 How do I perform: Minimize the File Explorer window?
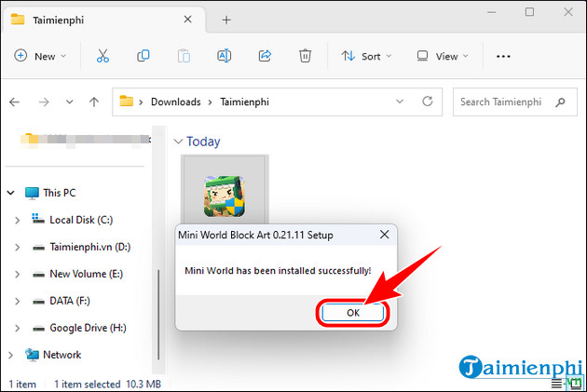click(x=492, y=12)
